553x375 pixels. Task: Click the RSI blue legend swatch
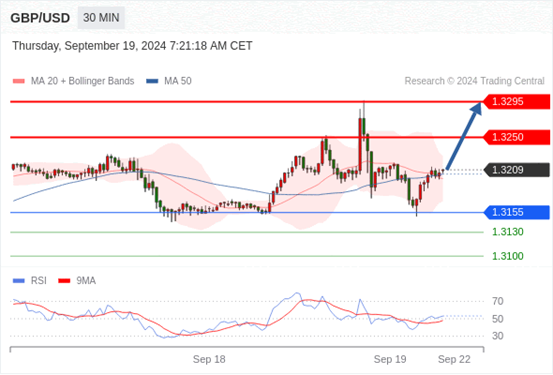pyautogui.click(x=19, y=281)
